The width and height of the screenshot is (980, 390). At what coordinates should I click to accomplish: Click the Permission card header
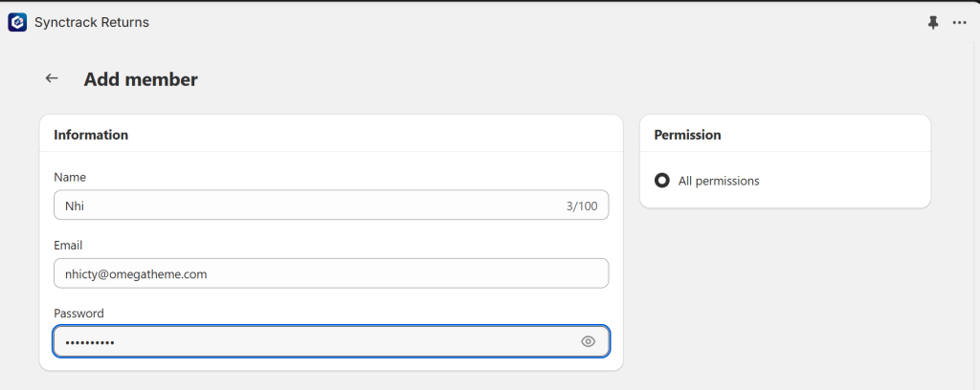click(687, 135)
